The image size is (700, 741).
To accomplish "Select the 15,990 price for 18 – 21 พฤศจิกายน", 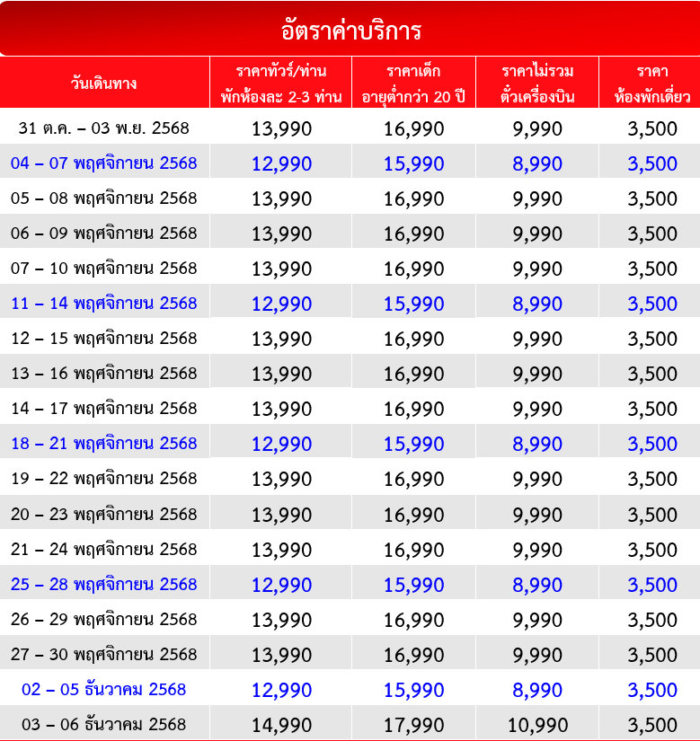I will pyautogui.click(x=413, y=445).
